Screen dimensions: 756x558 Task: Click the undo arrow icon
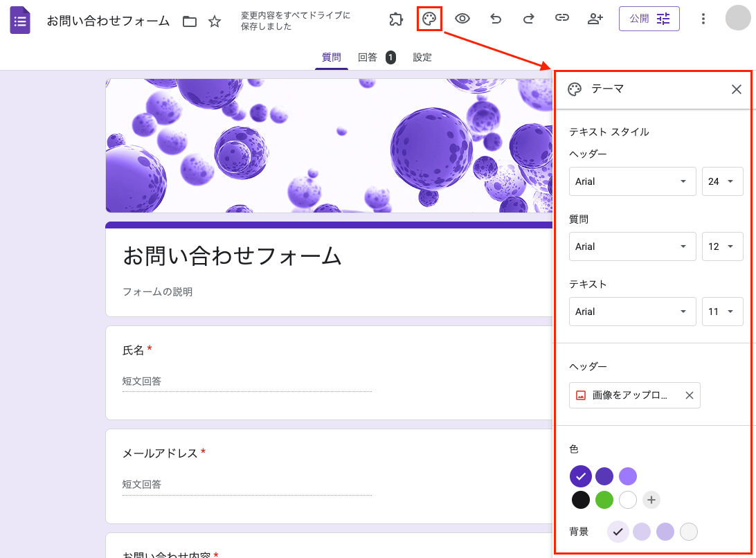pos(496,19)
